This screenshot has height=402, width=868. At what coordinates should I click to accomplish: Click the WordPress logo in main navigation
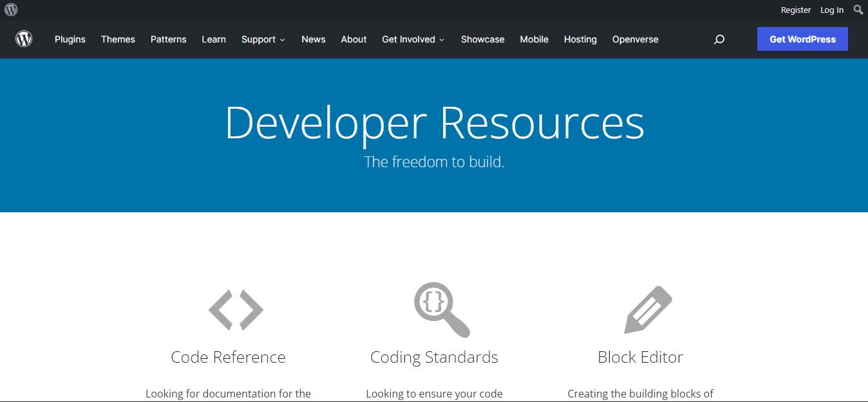[24, 39]
